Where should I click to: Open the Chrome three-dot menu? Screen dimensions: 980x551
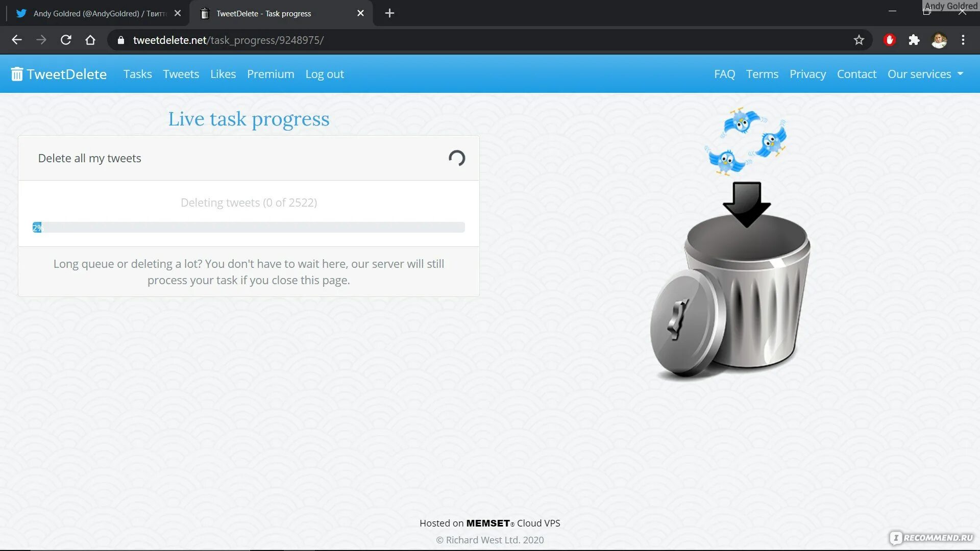[x=963, y=40]
